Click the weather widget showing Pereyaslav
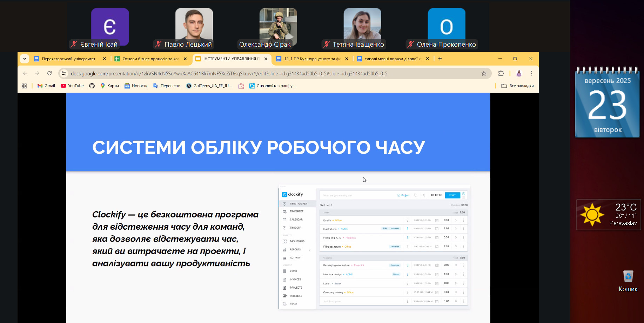 (x=608, y=215)
